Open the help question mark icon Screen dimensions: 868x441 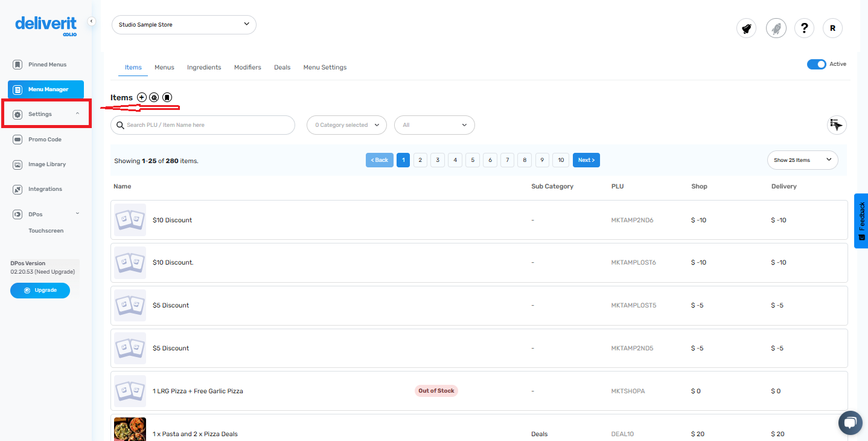click(804, 28)
